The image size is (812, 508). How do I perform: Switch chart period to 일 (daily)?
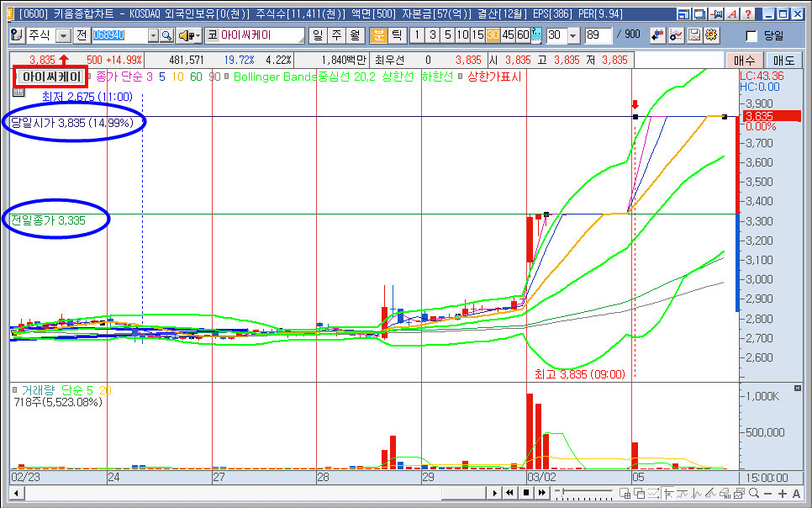pyautogui.click(x=318, y=35)
